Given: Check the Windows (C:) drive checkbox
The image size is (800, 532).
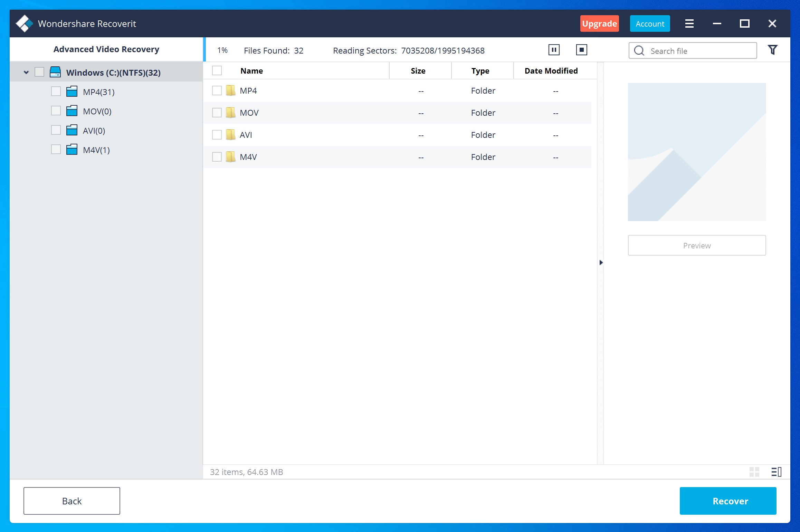Looking at the screenshot, I should pos(39,72).
